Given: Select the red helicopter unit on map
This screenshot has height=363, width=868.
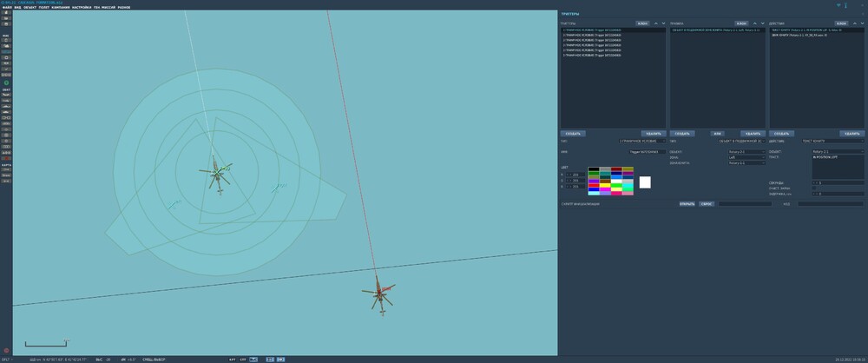Looking at the screenshot, I should (x=380, y=294).
